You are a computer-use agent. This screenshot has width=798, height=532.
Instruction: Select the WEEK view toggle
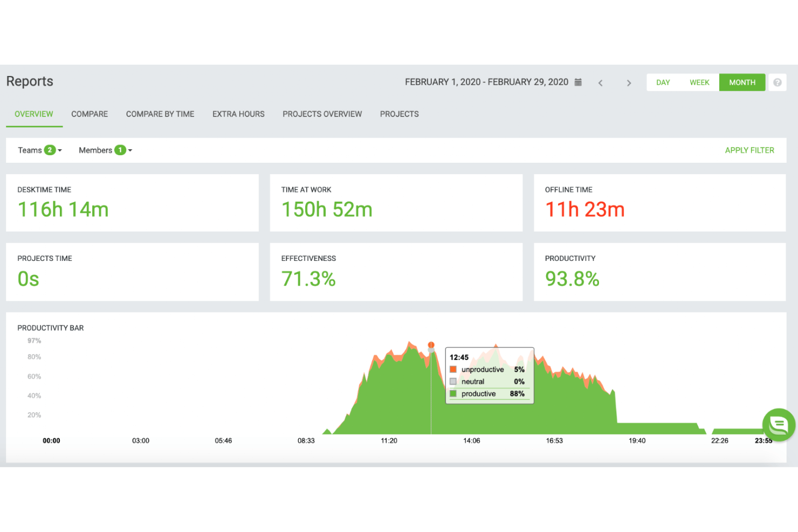(x=699, y=82)
